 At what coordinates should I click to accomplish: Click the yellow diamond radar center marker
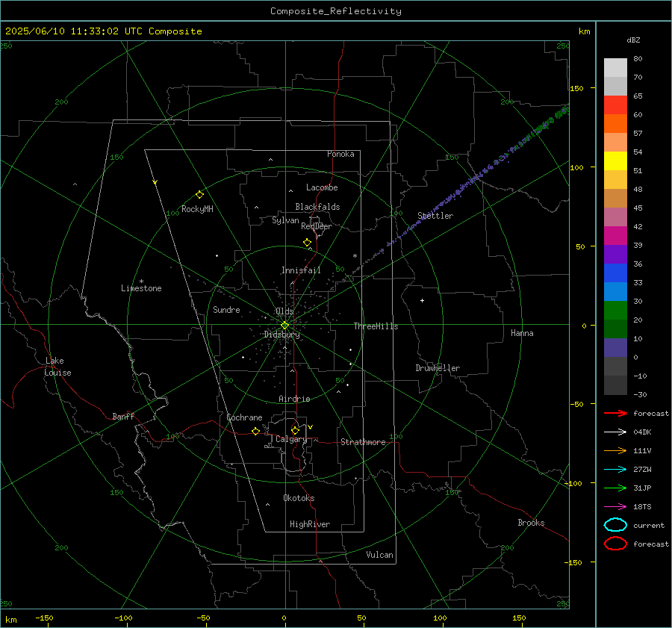point(285,326)
